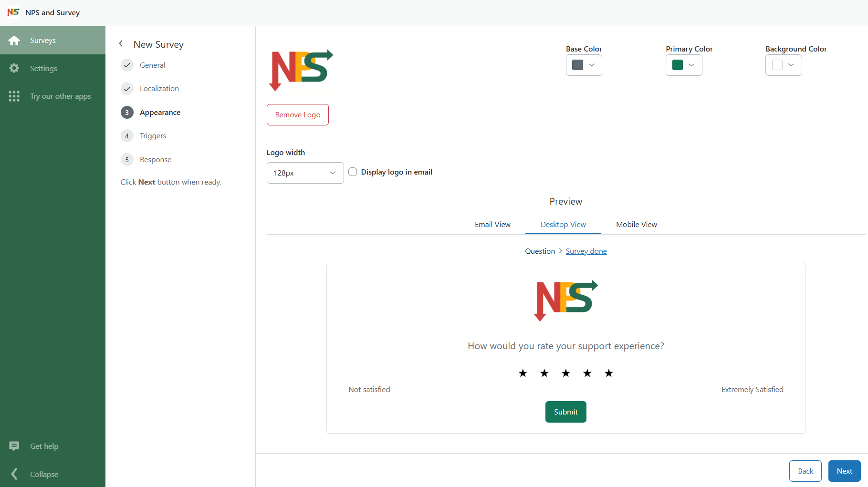
Task: Collapse the sidebar using the chevron icon
Action: (x=14, y=474)
